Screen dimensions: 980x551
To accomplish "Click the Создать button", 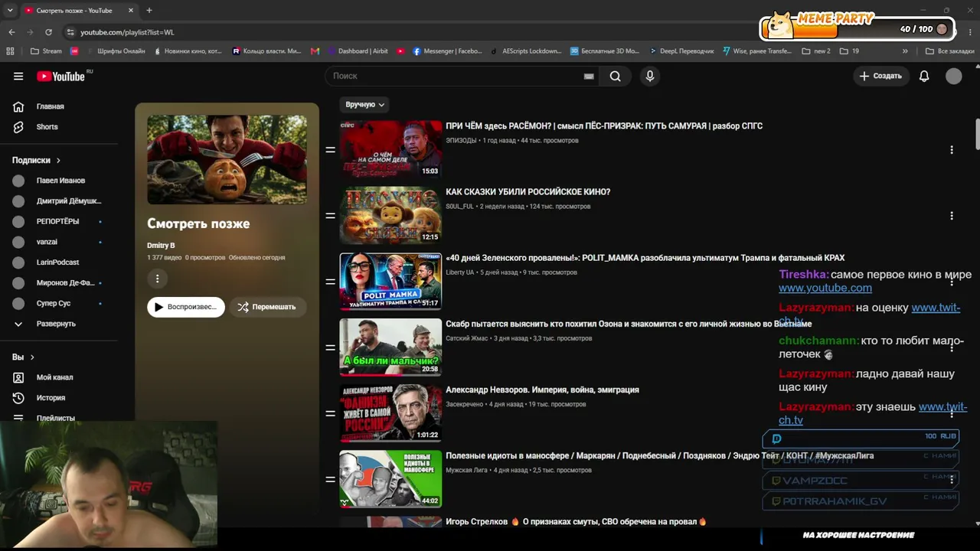I will pyautogui.click(x=880, y=76).
